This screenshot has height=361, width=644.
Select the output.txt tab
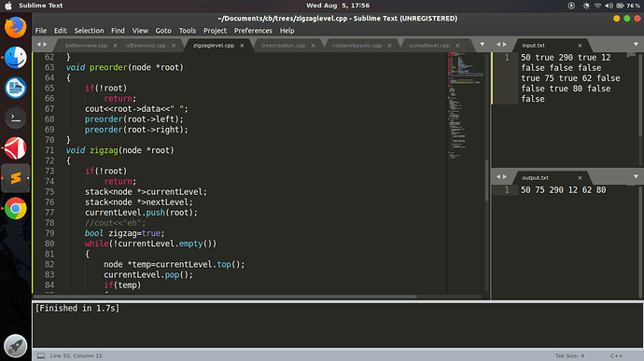tap(535, 178)
